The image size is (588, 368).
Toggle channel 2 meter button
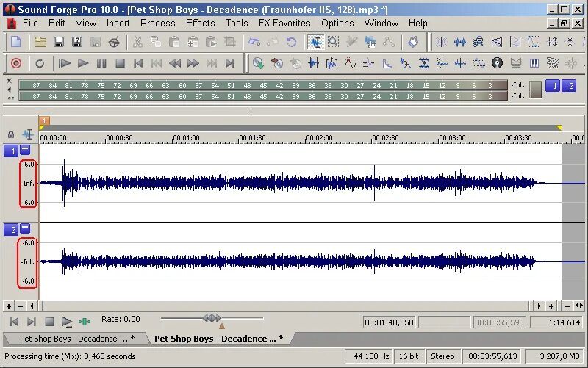click(570, 86)
